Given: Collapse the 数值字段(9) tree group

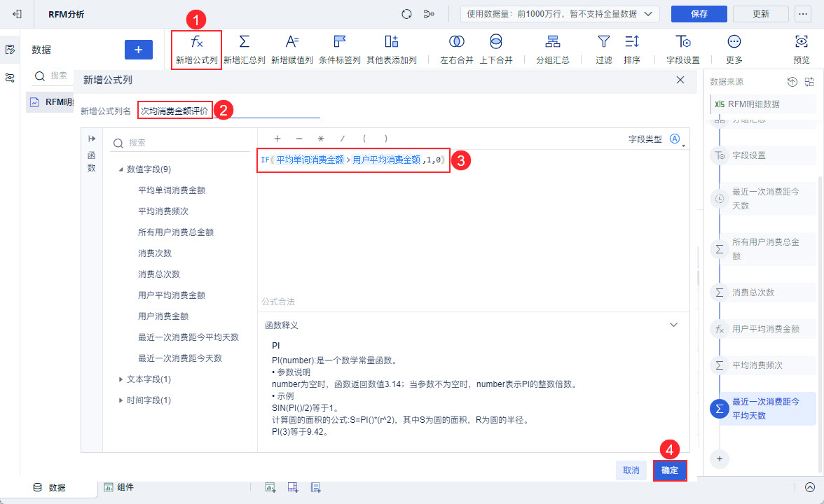Looking at the screenshot, I should 121,169.
